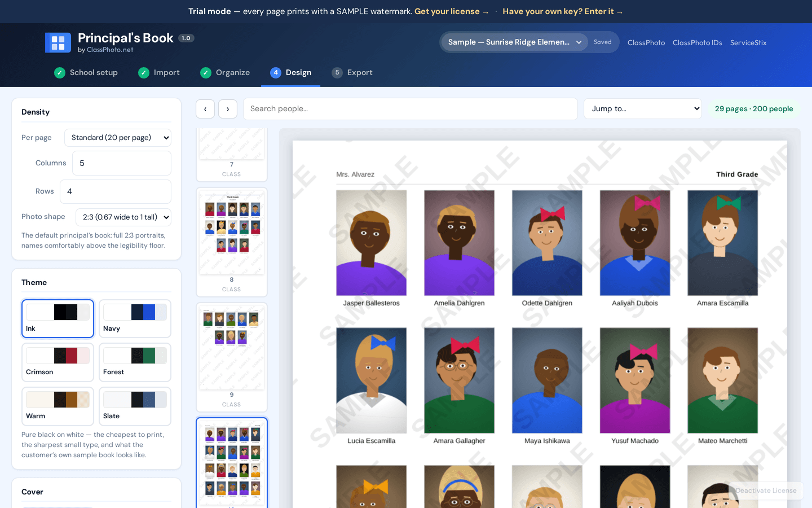The image size is (812, 508).
Task: Click the Rows number field
Action: pyautogui.click(x=116, y=191)
